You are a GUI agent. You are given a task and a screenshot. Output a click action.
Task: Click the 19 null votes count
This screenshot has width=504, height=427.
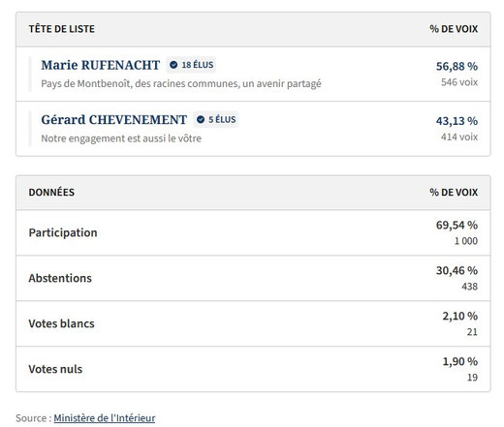(472, 378)
